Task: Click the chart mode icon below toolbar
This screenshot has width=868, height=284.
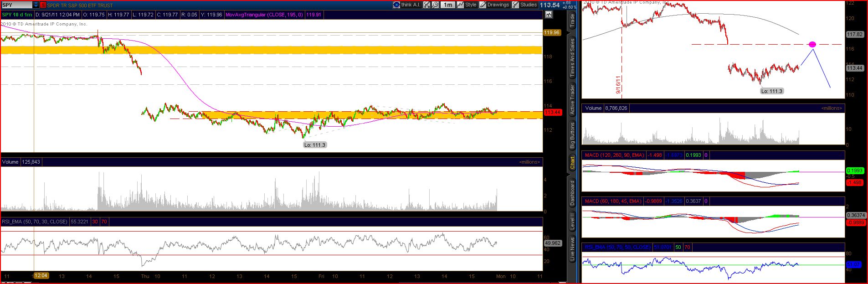Action: [x=548, y=15]
